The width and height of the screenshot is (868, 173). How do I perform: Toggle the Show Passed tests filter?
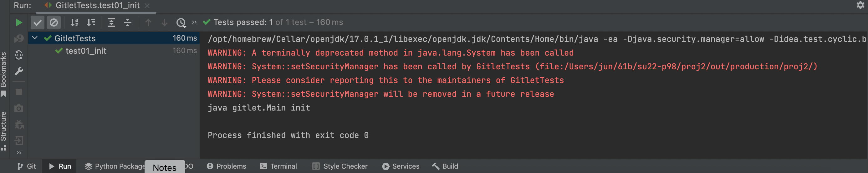tap(38, 22)
